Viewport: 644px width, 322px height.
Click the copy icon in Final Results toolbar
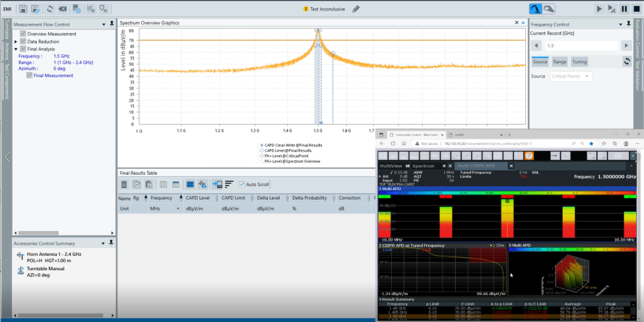pyautogui.click(x=137, y=184)
